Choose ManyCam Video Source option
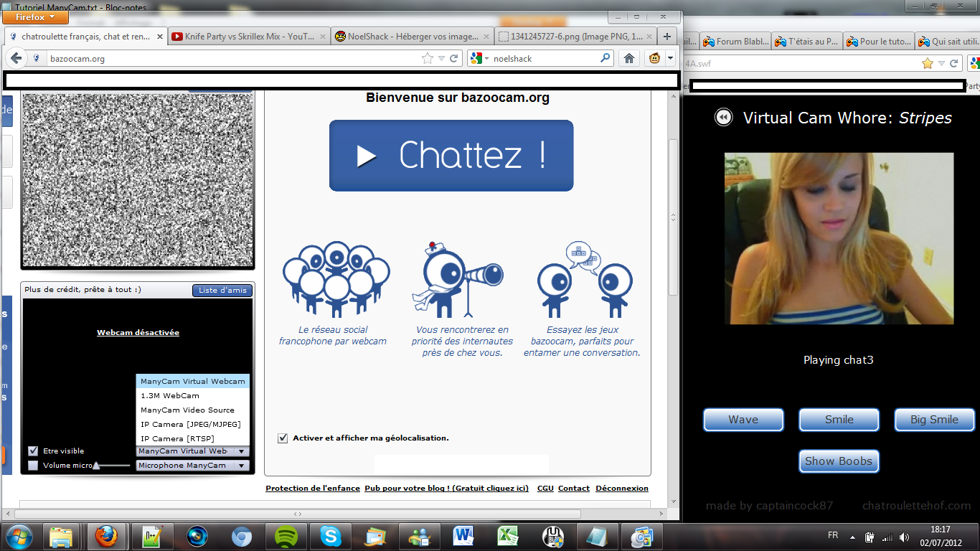Screen dimensions: 980x551 192,410
